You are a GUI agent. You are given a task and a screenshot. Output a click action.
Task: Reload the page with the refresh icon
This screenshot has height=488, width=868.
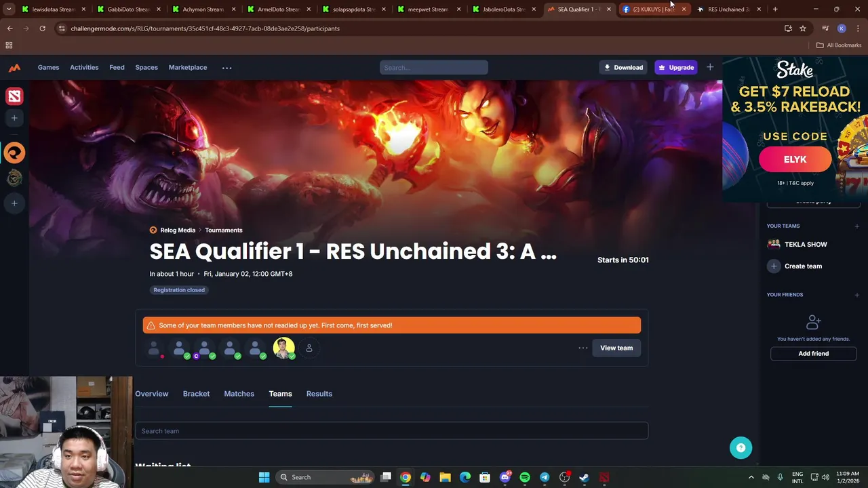tap(42, 28)
